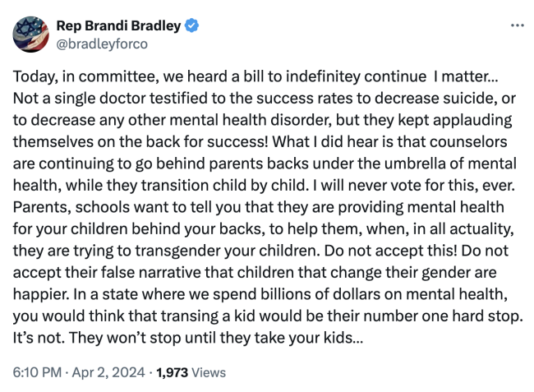Click the 6:10 PM timestamp
This screenshot has width=534, height=392.
[x=35, y=372]
